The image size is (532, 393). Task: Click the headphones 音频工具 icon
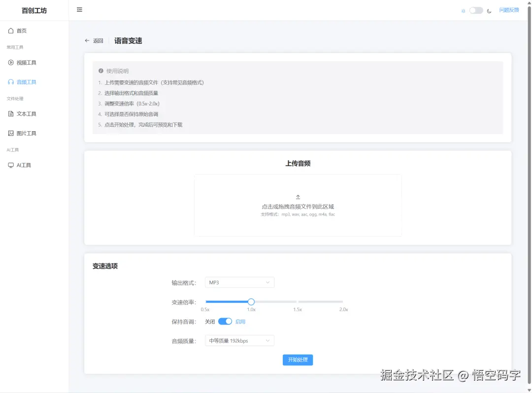pyautogui.click(x=11, y=81)
